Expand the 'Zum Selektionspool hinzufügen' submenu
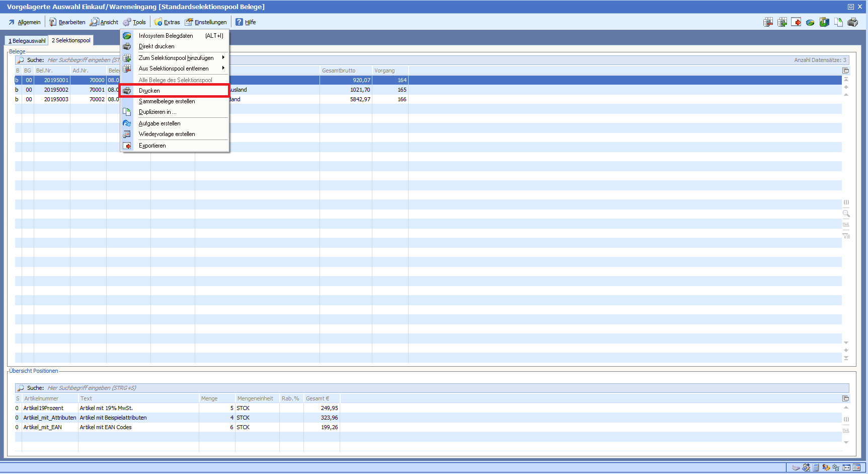Screen dimensions: 868x474 176,58
